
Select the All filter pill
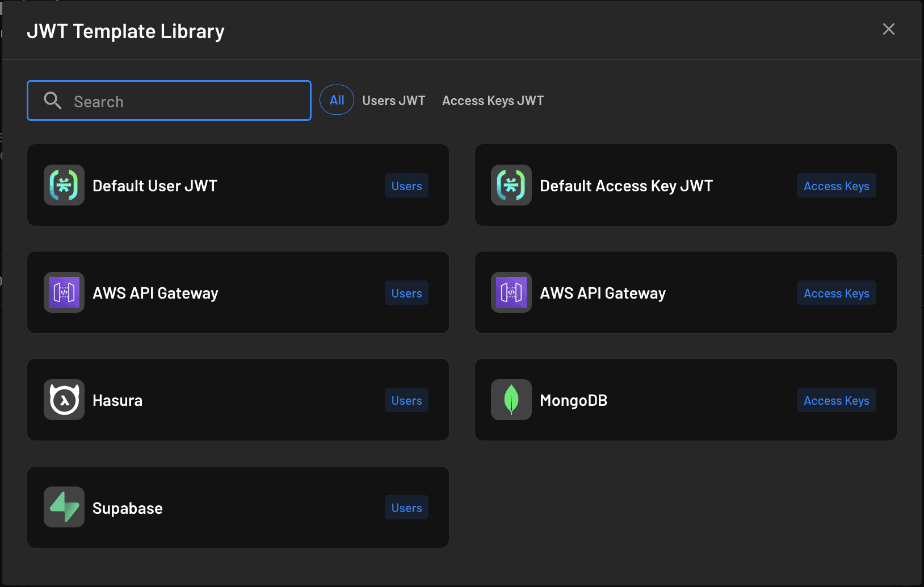coord(337,100)
